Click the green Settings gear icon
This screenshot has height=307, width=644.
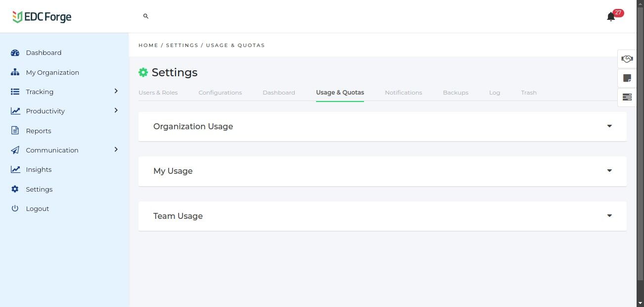143,72
